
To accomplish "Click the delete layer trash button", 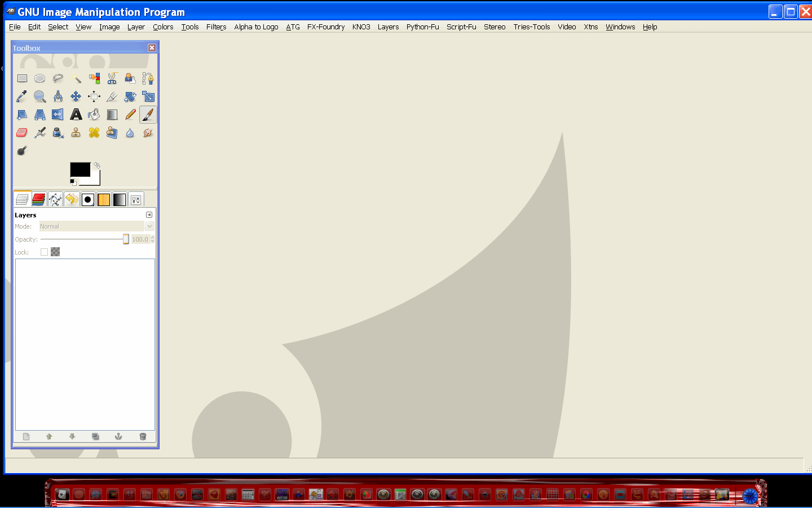I will 143,436.
